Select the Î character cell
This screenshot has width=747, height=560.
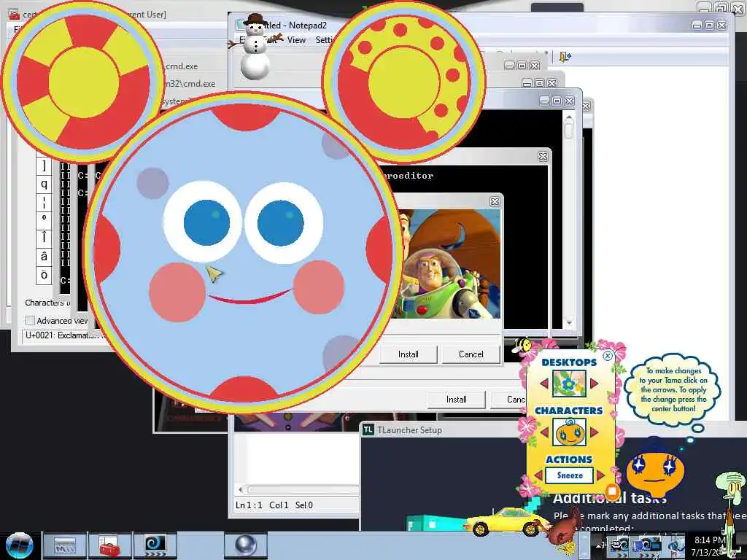[x=44, y=238]
